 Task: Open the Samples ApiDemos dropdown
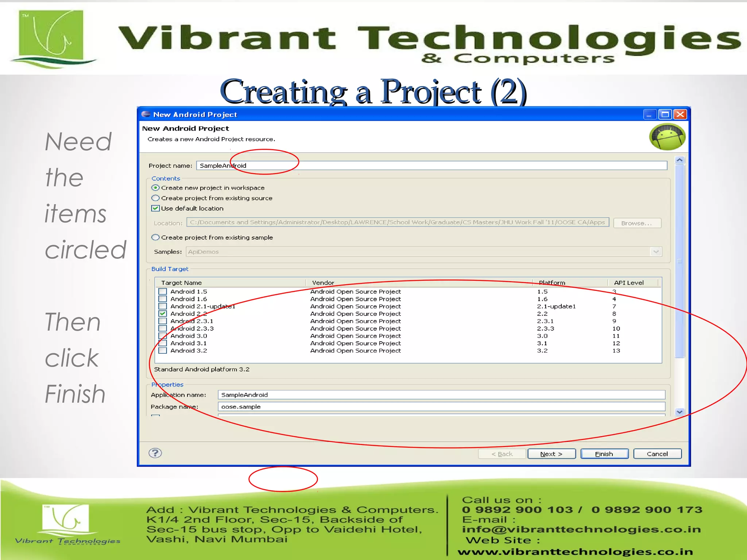click(656, 252)
